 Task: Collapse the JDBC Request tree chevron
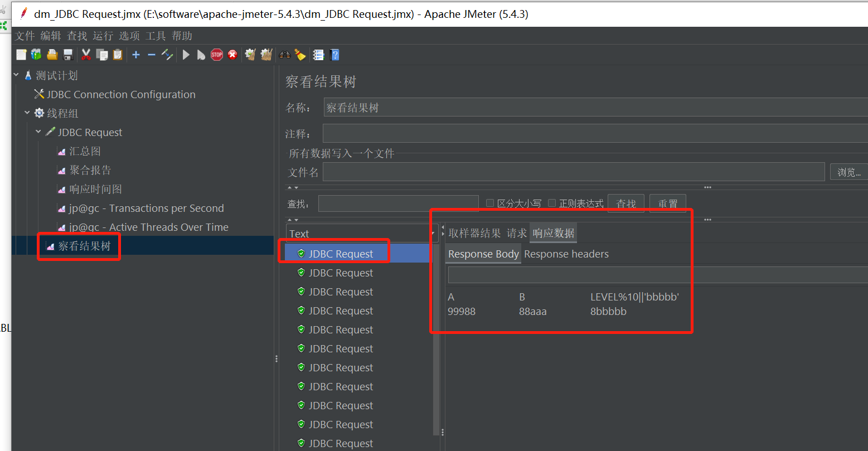click(x=38, y=132)
